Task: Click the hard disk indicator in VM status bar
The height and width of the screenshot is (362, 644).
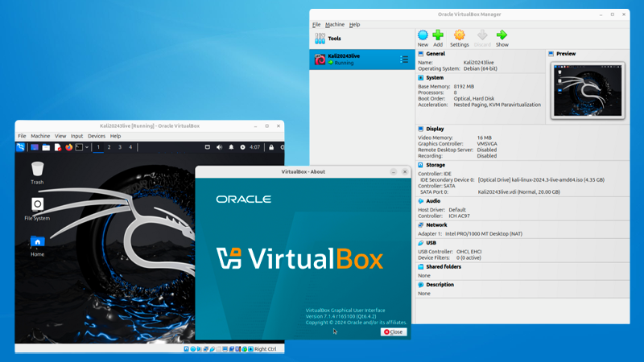Action: (x=186, y=349)
